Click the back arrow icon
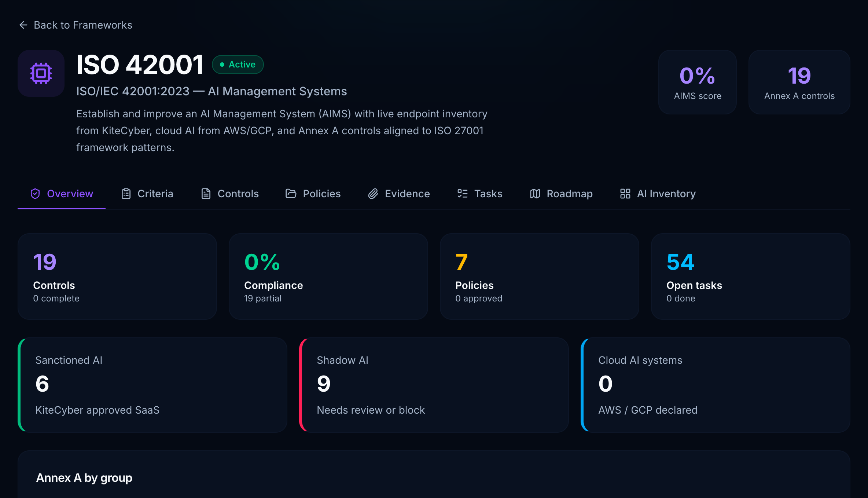 point(23,25)
